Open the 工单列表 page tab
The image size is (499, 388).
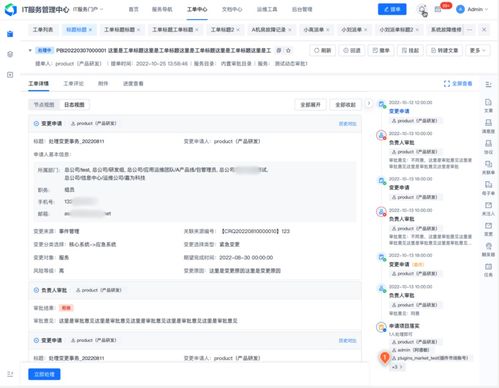pos(43,30)
